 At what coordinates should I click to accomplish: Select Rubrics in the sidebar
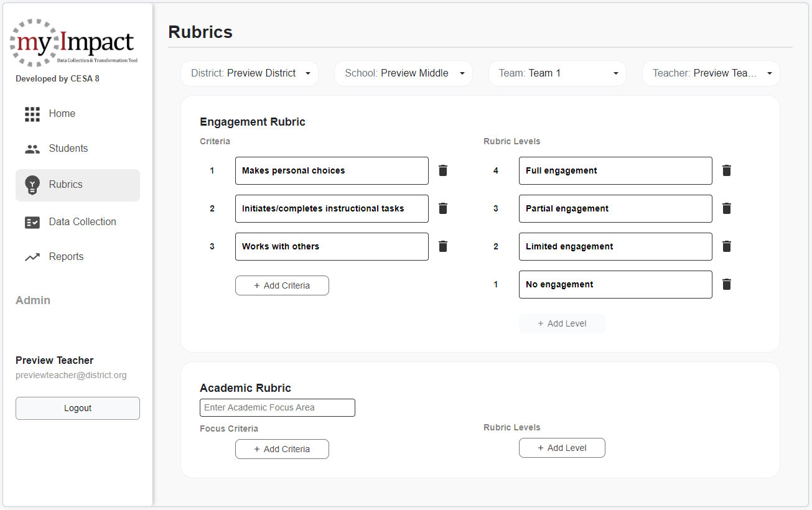coord(78,185)
